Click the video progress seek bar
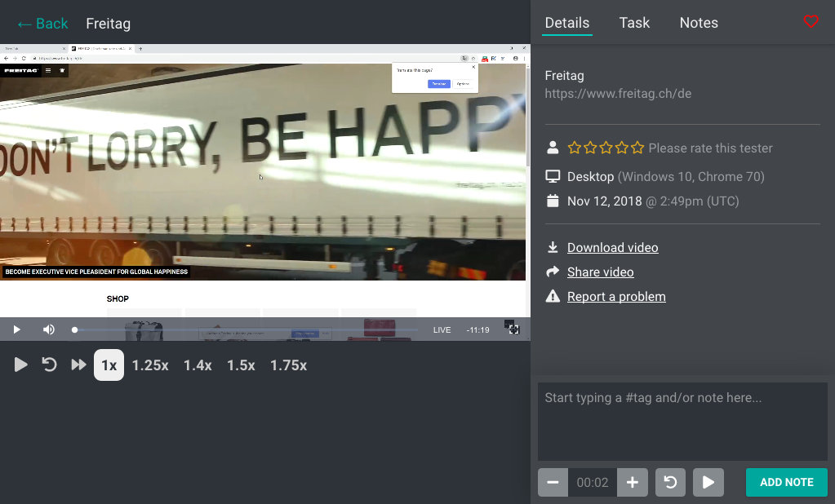 point(245,330)
